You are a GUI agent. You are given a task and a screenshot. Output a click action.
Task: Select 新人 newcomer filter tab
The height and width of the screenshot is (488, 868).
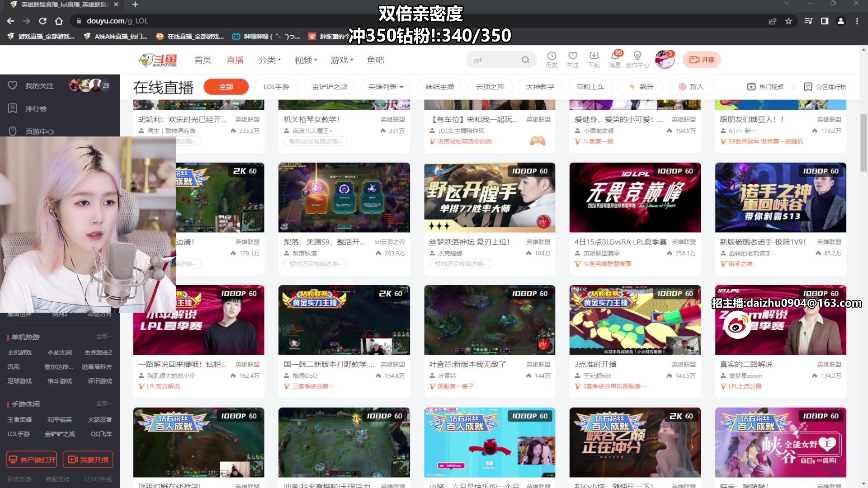point(691,87)
